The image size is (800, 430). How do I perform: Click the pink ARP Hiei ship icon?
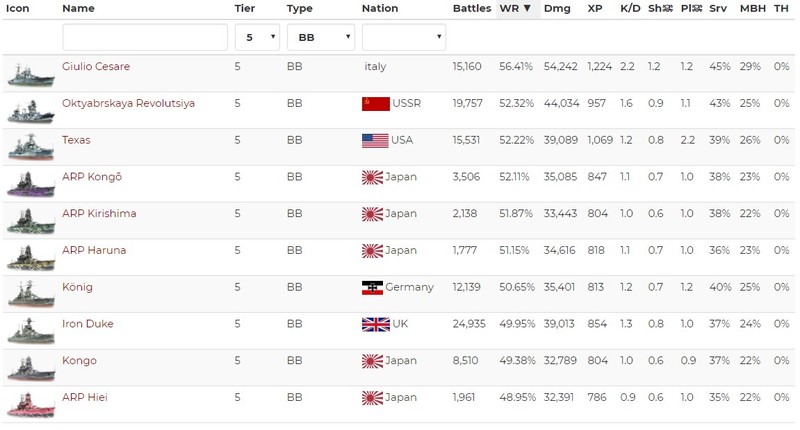click(30, 405)
